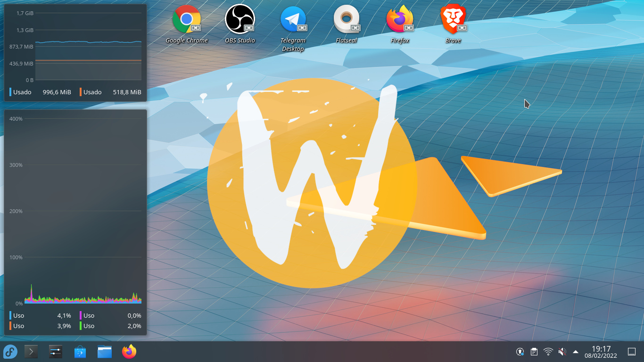The height and width of the screenshot is (362, 644).
Task: Check Wi-Fi networks via the tray icon
Action: (x=547, y=351)
